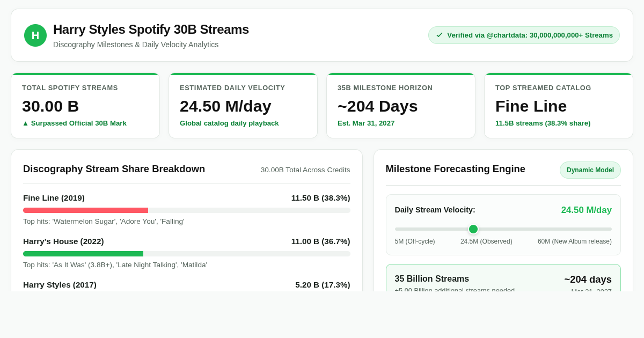This screenshot has width=644, height=338.
Task: Click Milestone Forecasting Engine heading
Action: 456,169
